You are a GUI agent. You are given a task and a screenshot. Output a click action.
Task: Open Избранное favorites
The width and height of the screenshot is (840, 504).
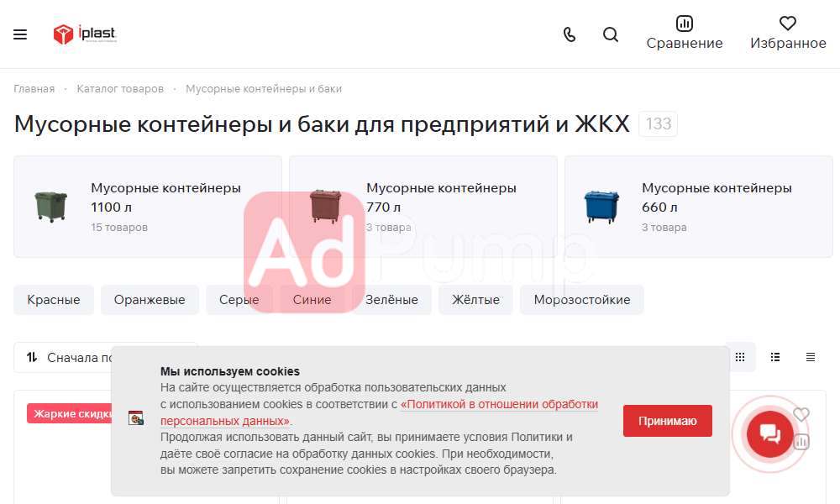788,33
